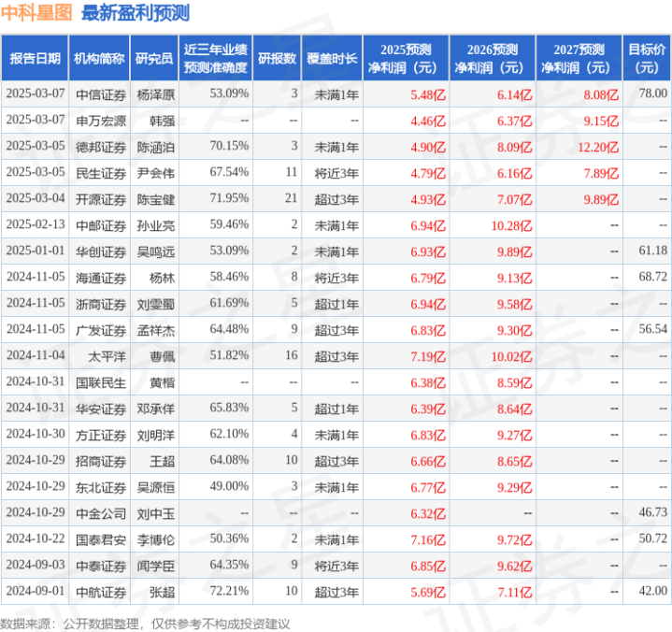This screenshot has width=672, height=632.
Task: Click analyst name 陈涵泊
Action: (155, 147)
